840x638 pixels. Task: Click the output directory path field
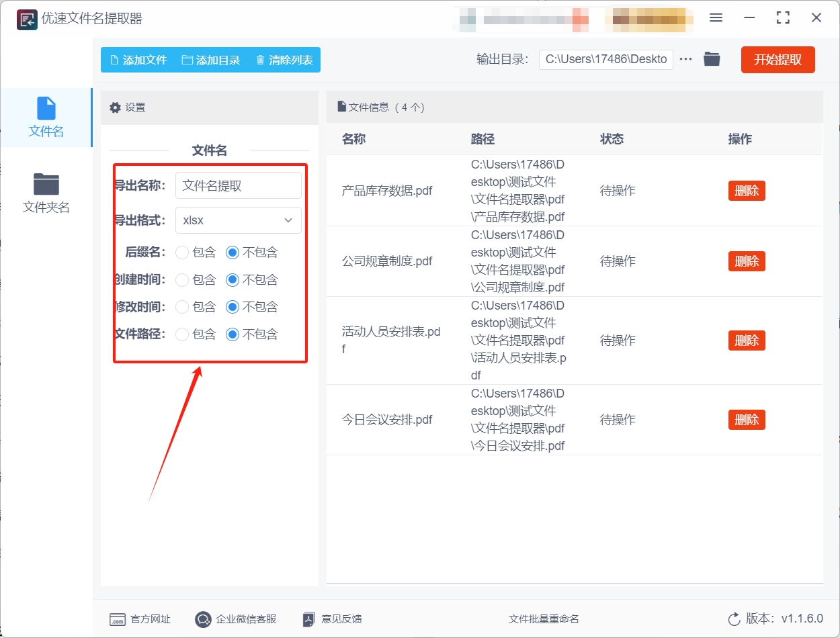point(605,59)
